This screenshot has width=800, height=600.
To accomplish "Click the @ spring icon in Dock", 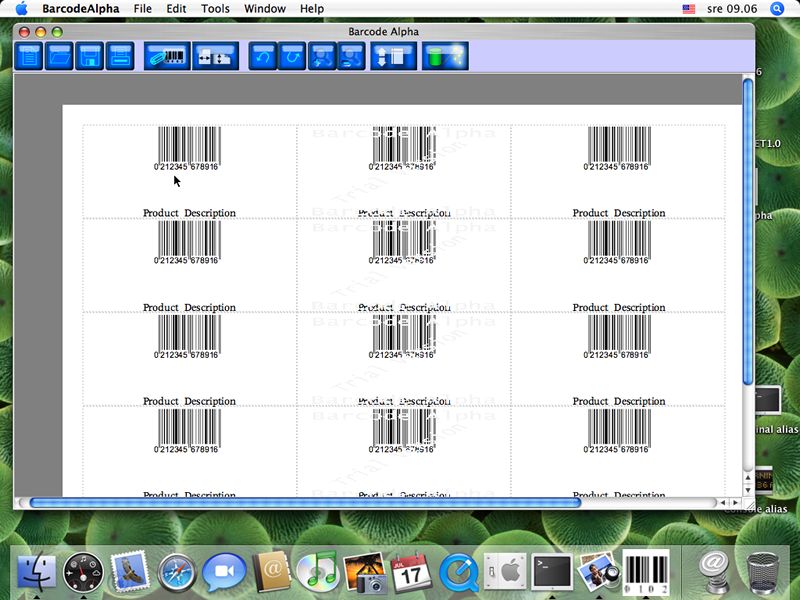I will (713, 572).
